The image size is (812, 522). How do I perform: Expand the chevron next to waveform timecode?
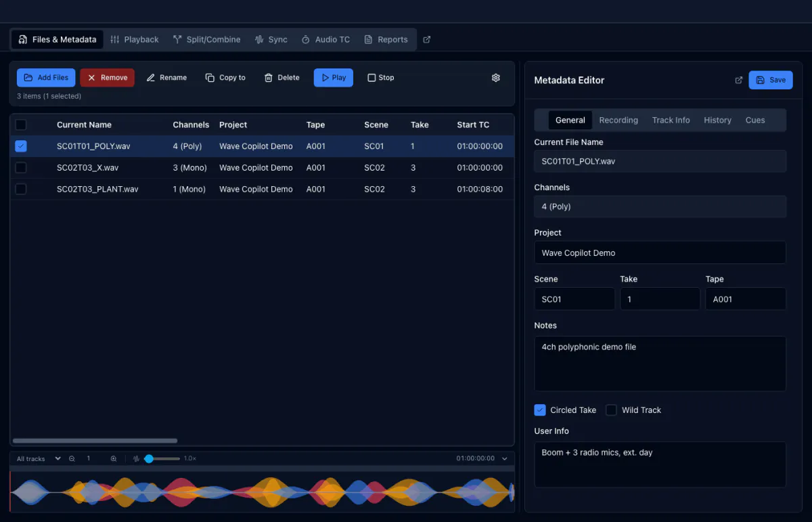click(x=504, y=458)
